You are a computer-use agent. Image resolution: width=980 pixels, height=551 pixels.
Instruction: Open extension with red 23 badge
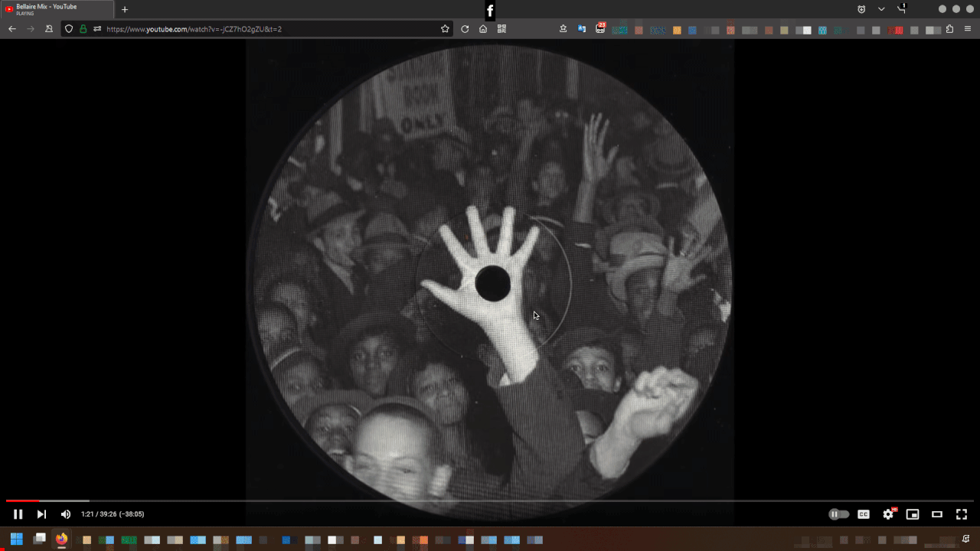coord(601,28)
